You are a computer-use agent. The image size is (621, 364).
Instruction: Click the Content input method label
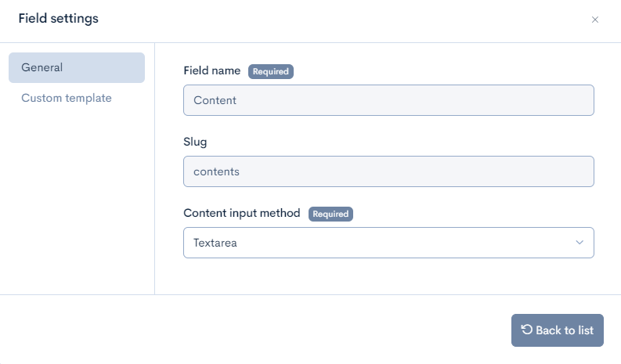(x=242, y=213)
